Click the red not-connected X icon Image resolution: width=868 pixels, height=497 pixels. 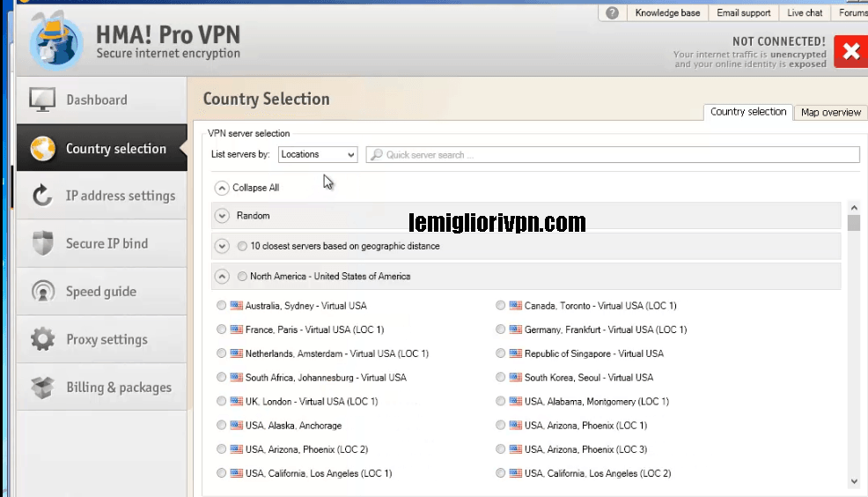851,51
